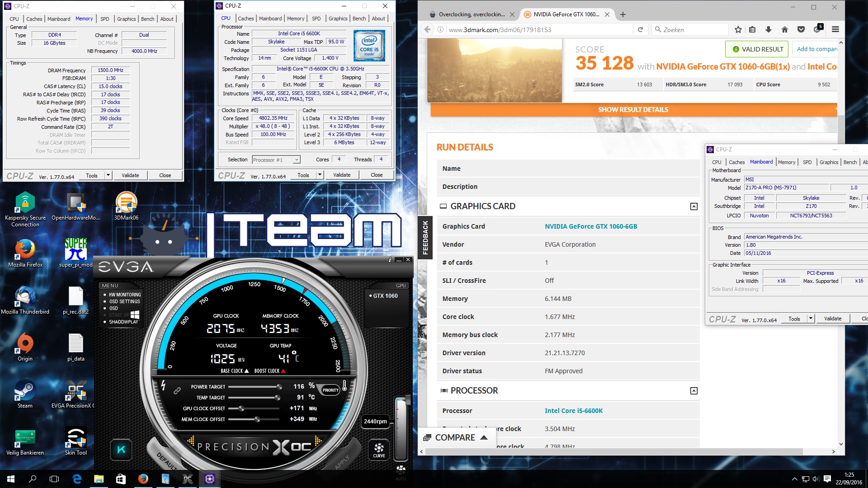The width and height of the screenshot is (868, 488).
Task: Open Action Center notification icon
Action: [x=827, y=479]
